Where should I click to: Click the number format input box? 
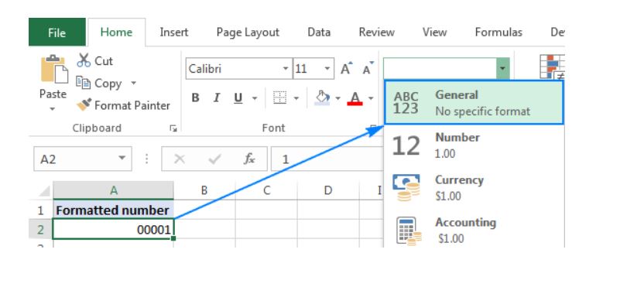(x=440, y=69)
